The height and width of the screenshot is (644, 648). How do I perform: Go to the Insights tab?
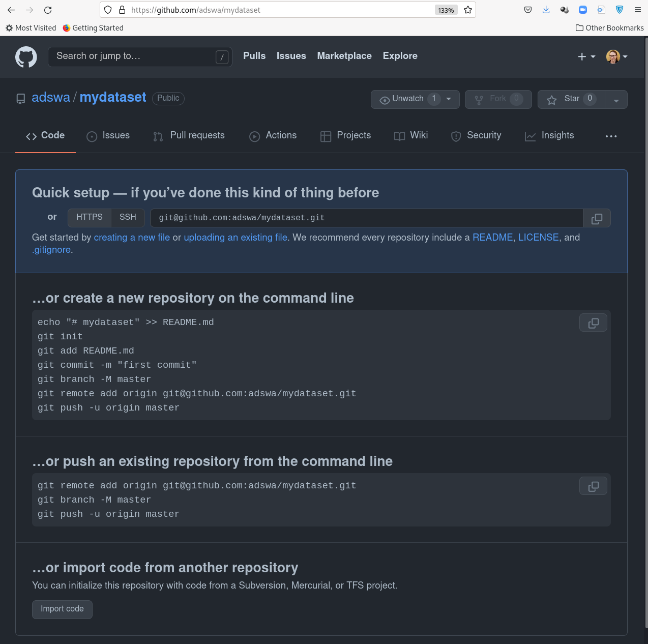[549, 136]
